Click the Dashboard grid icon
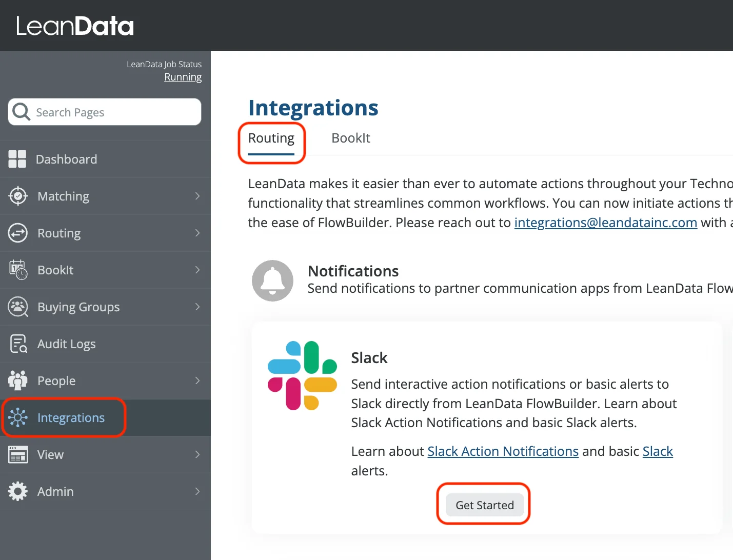Screen dimensions: 733x560 click(17, 159)
